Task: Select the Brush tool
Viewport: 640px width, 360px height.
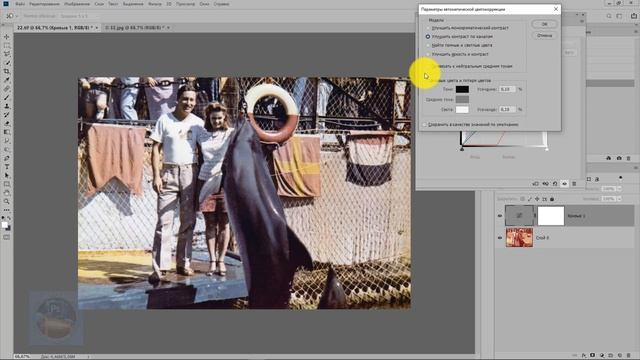Action: [7, 98]
